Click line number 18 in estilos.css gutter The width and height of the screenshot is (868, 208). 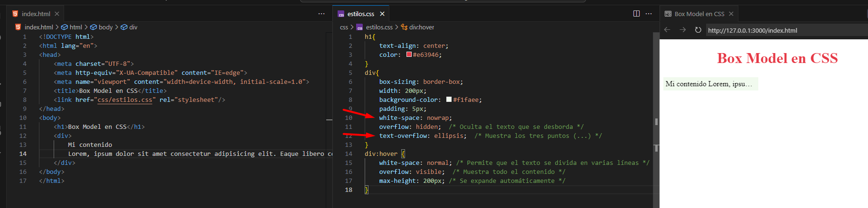coord(349,190)
